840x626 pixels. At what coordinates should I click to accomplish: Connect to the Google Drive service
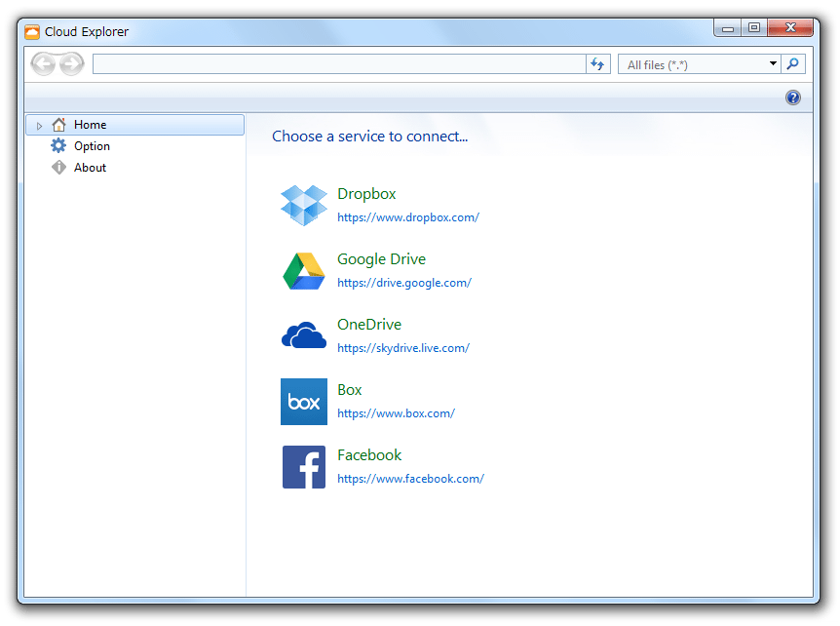(x=381, y=259)
